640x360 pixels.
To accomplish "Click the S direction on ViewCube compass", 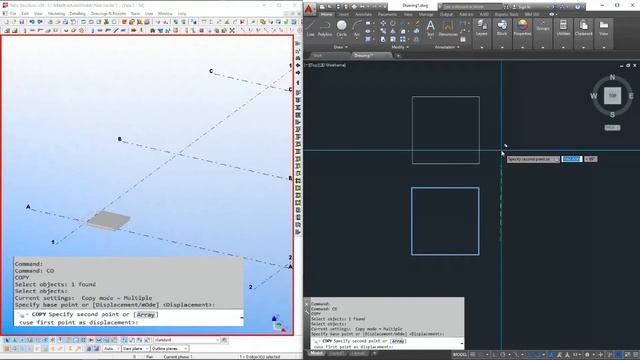I will pos(612,115).
